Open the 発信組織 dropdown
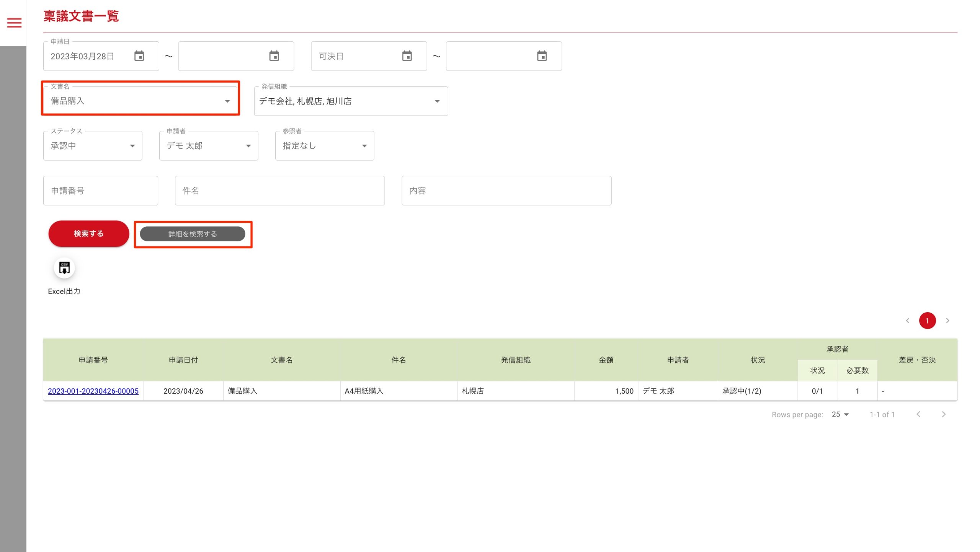Image resolution: width=980 pixels, height=552 pixels. pos(437,101)
